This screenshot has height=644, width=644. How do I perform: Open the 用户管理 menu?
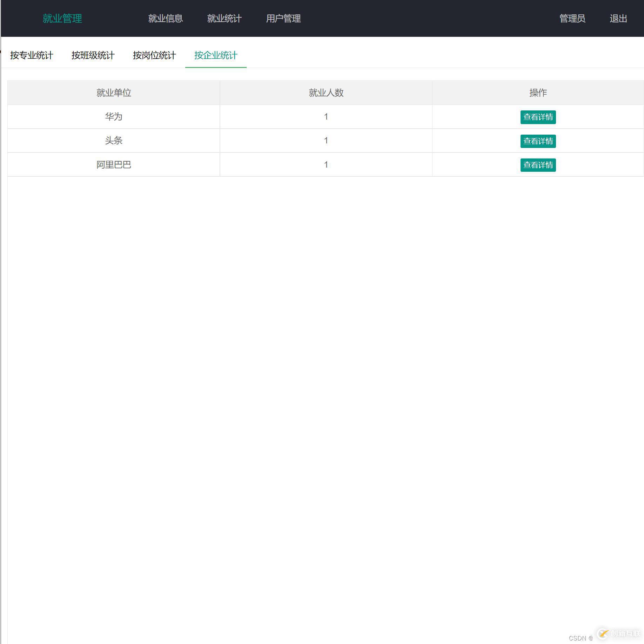pos(283,19)
